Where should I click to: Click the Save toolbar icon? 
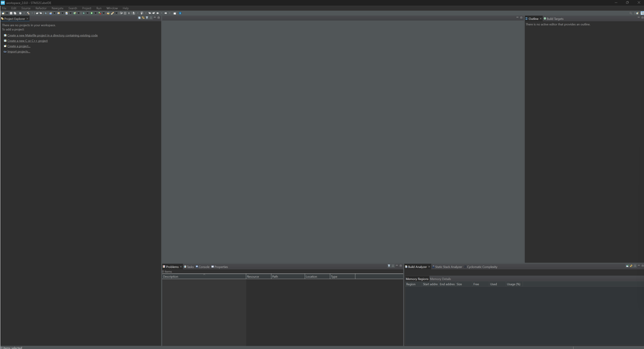point(11,13)
